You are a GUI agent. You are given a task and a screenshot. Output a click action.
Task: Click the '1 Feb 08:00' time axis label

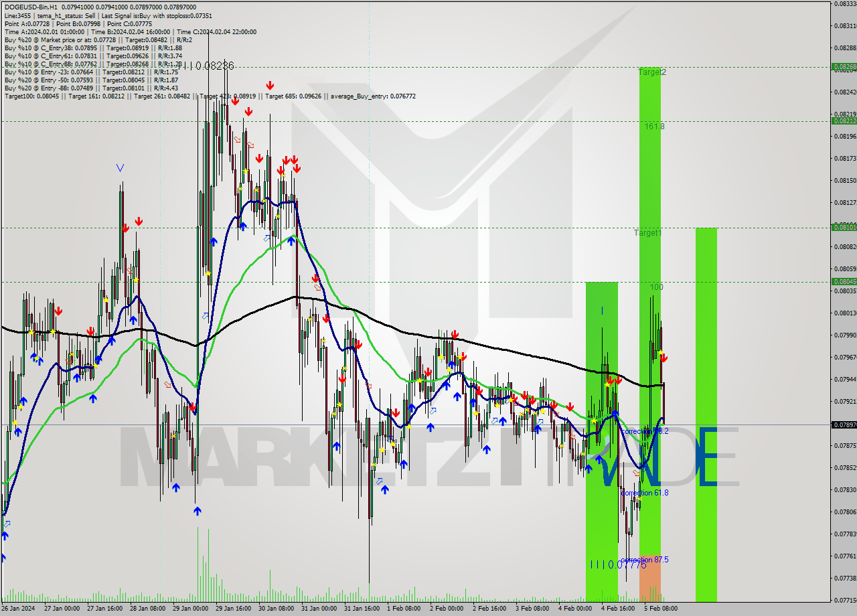pos(404,608)
